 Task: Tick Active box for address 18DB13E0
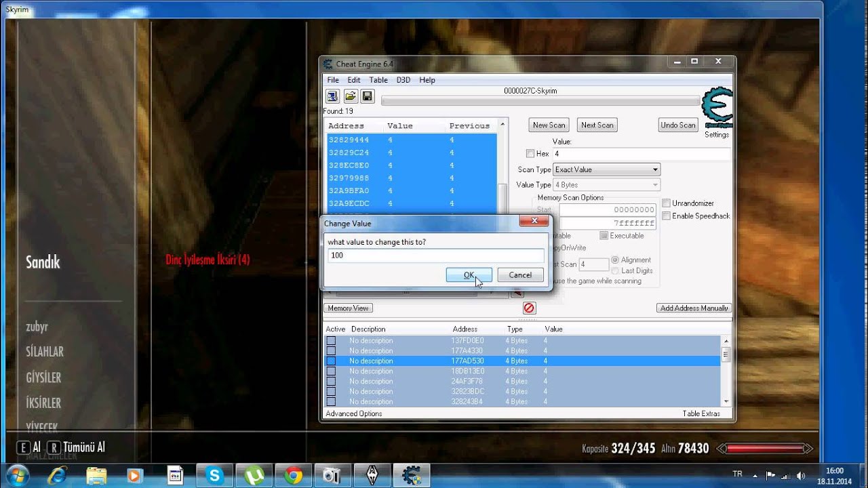[x=331, y=371]
